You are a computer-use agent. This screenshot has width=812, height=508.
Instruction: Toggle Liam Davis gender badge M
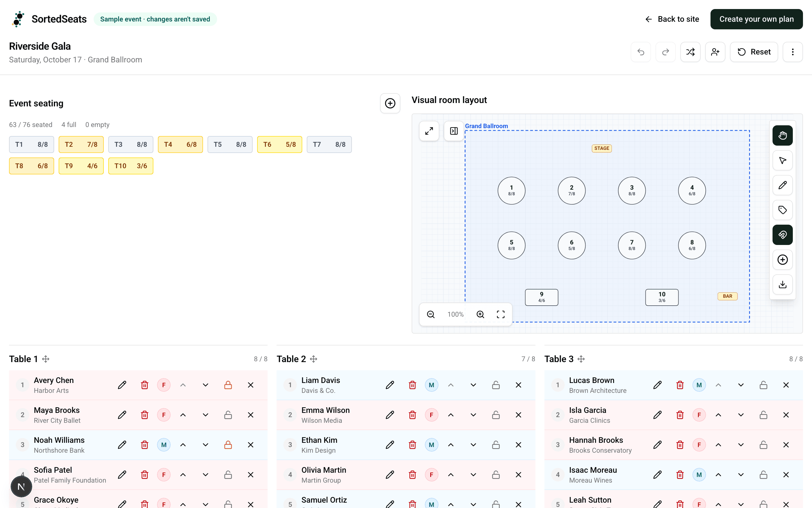[431, 385]
